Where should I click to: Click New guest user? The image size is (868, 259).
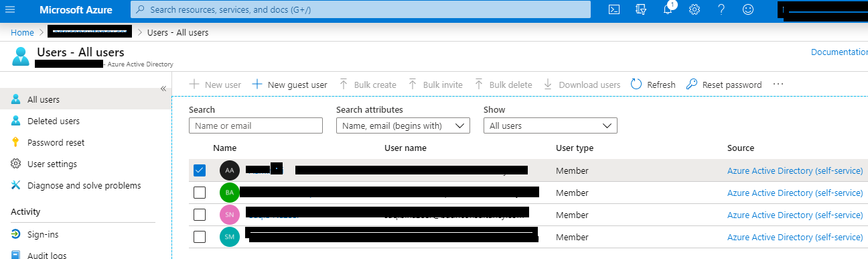point(289,85)
